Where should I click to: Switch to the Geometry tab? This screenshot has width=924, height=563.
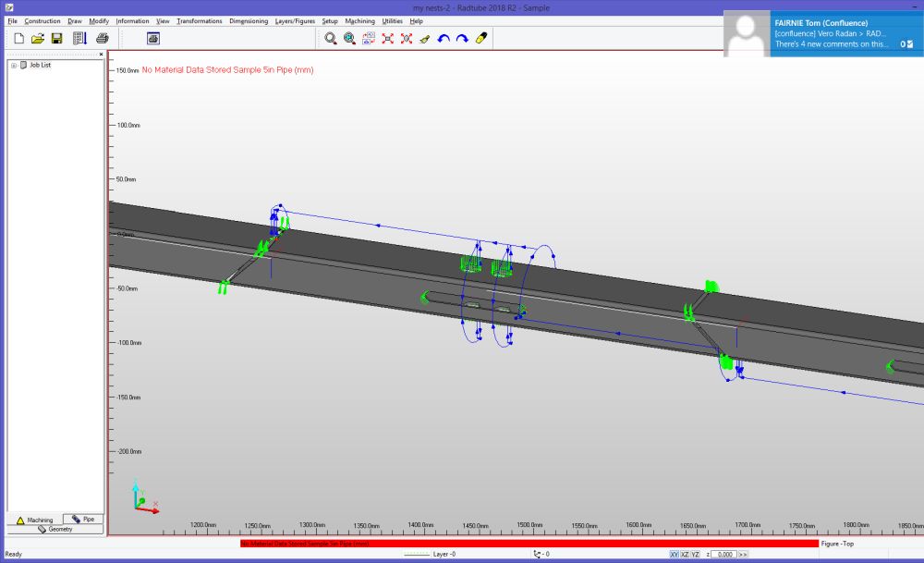coord(55,529)
